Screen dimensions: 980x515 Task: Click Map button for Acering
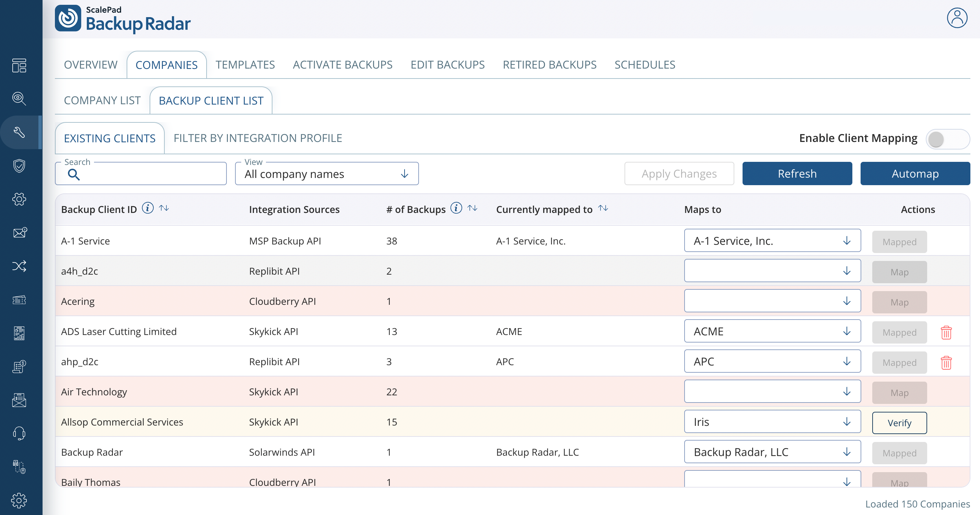pos(899,302)
